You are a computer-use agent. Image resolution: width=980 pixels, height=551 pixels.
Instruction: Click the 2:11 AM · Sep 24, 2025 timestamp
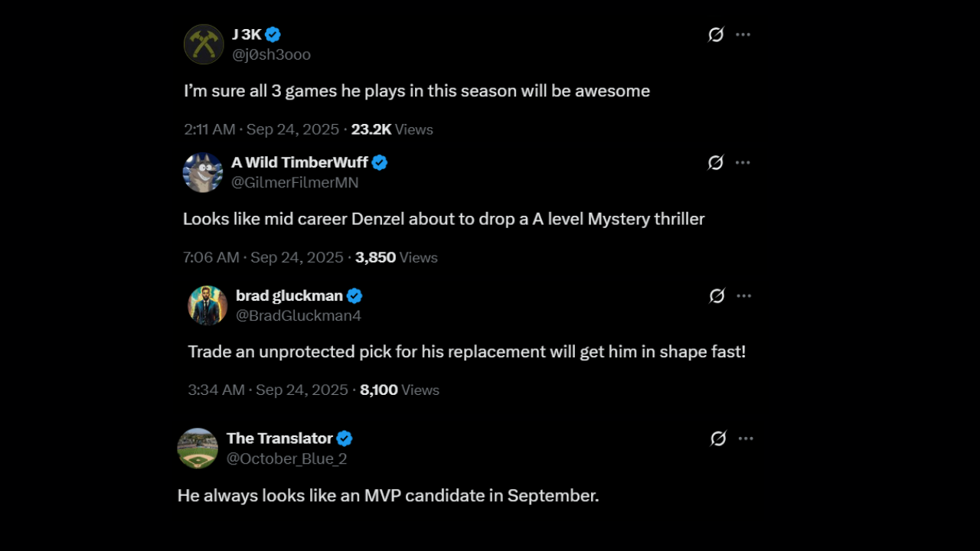click(x=261, y=129)
